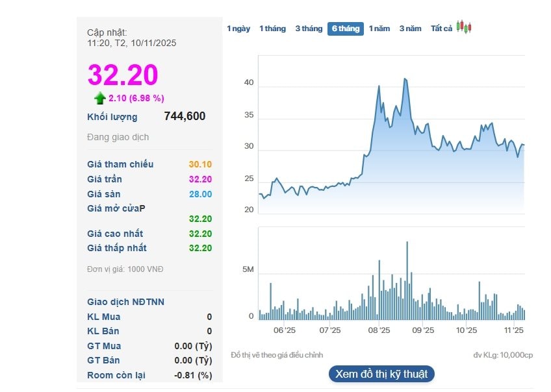Select the 1 ngày time range
This screenshot has height=392, width=551.
pyautogui.click(x=238, y=29)
